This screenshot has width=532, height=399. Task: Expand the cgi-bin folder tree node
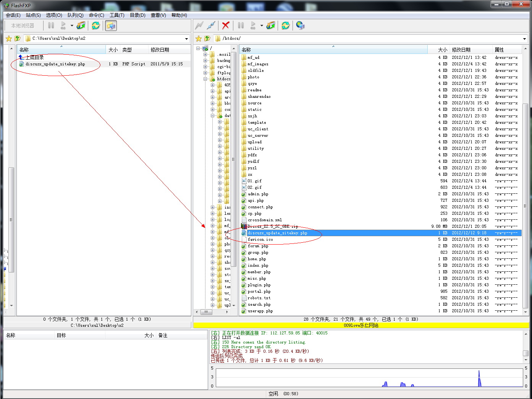coord(205,66)
